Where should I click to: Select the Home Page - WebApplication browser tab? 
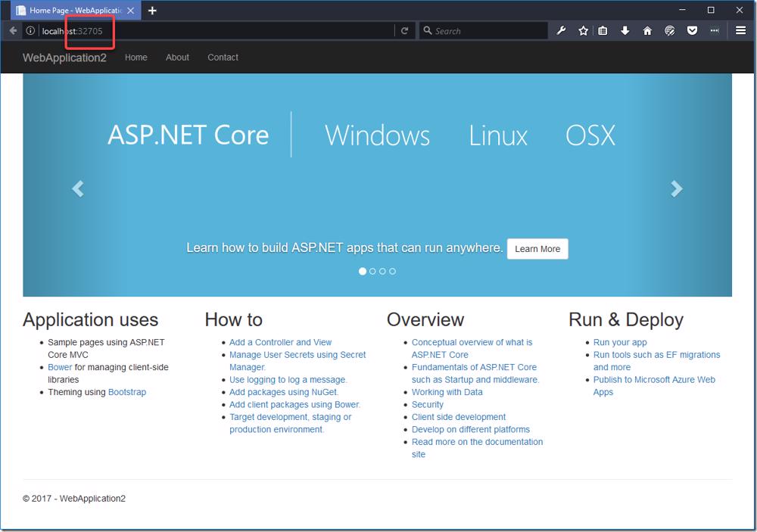click(x=75, y=10)
